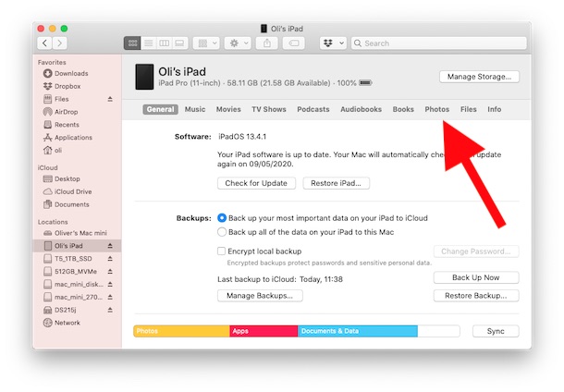Click the Share toolbar icon
Viewport: 564px width, 392px height.
267,43
